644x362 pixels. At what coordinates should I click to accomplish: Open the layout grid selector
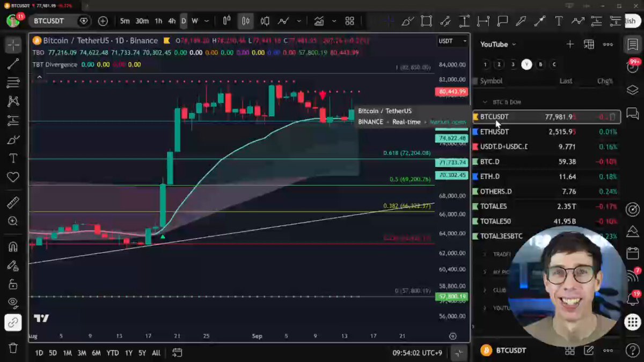[350, 21]
